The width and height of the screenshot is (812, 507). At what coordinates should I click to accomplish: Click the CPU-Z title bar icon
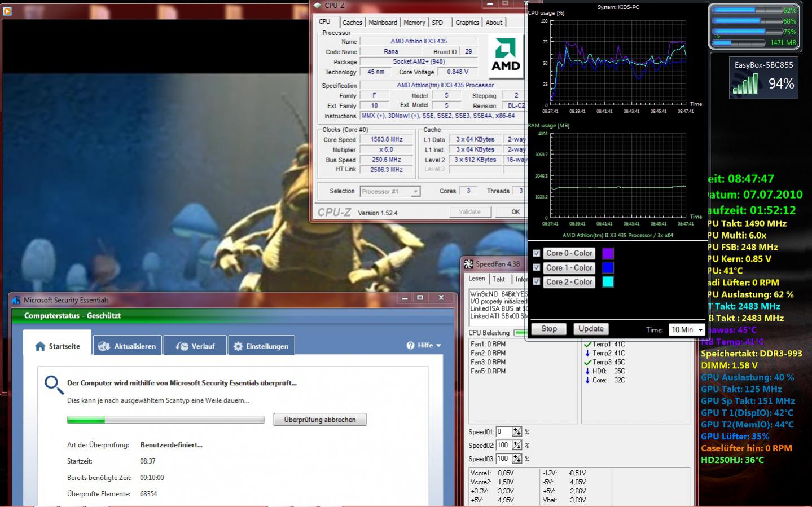(x=318, y=5)
